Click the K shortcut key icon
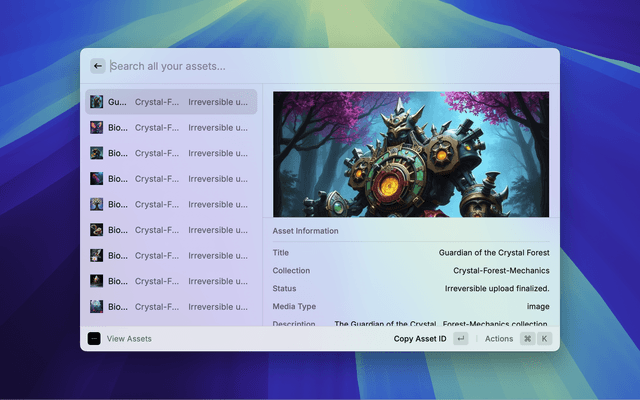640x400 pixels. tap(545, 339)
